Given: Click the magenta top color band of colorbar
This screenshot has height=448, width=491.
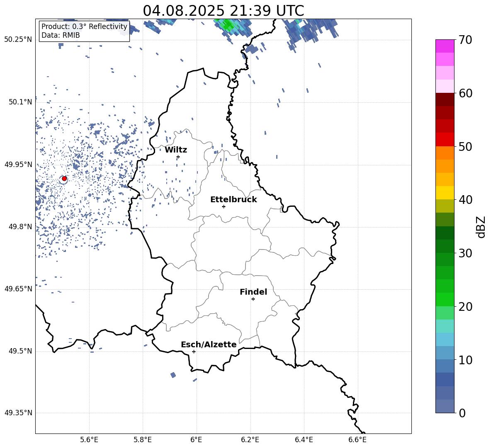Looking at the screenshot, I should 445,46.
